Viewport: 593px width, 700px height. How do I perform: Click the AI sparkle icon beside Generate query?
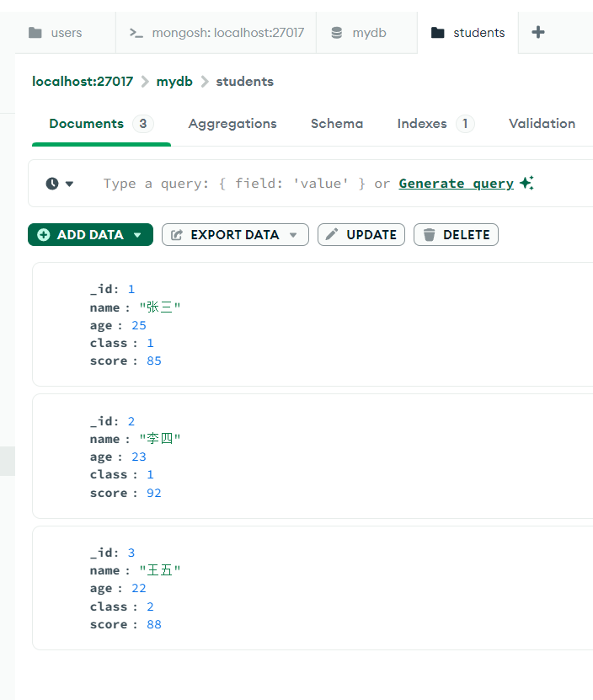coord(526,183)
